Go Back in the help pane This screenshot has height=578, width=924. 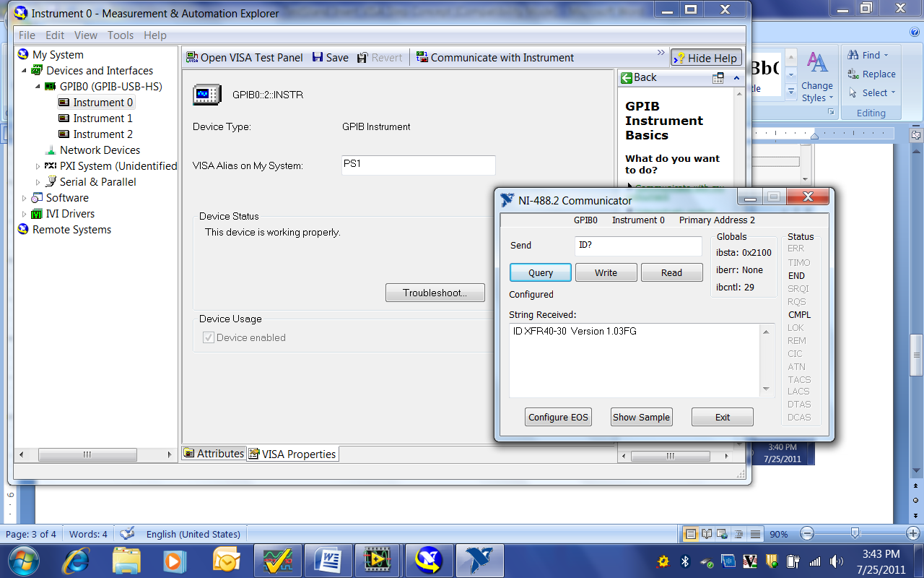pyautogui.click(x=639, y=77)
